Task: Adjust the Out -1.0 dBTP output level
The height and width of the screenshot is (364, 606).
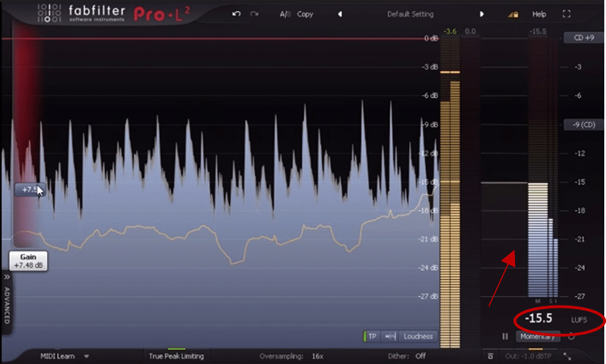Action: (528, 356)
